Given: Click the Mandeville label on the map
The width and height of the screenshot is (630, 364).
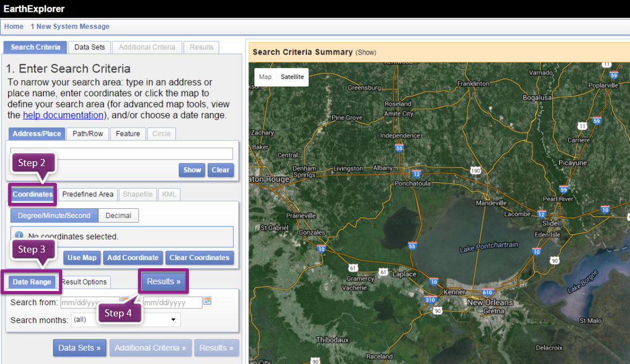Looking at the screenshot, I should tap(491, 203).
